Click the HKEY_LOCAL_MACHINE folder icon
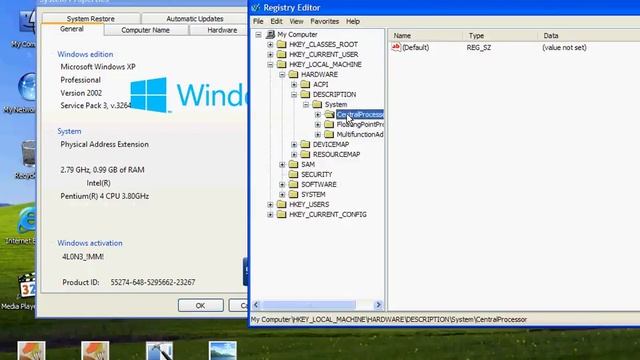Screen dimensions: 640x360 (282, 64)
